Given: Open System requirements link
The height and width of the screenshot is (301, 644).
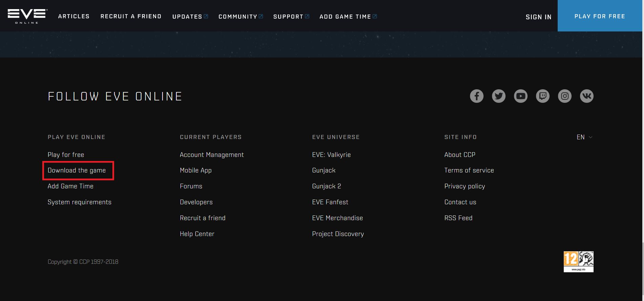Looking at the screenshot, I should pyautogui.click(x=79, y=202).
